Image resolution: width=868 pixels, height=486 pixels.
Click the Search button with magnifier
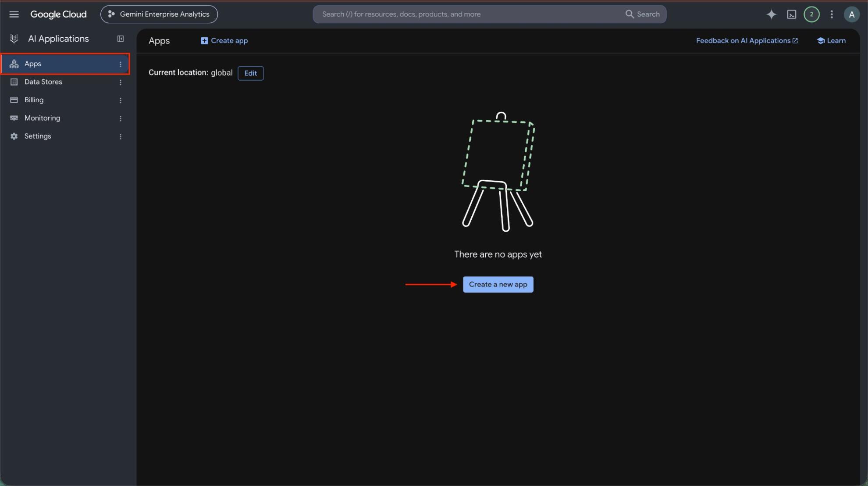tap(643, 14)
